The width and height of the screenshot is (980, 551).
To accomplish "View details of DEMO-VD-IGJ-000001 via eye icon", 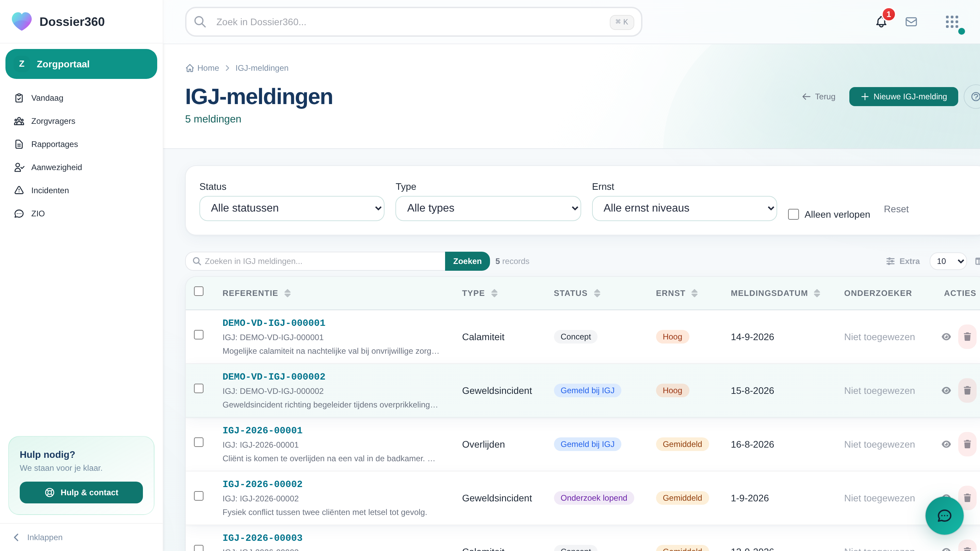I will (946, 337).
